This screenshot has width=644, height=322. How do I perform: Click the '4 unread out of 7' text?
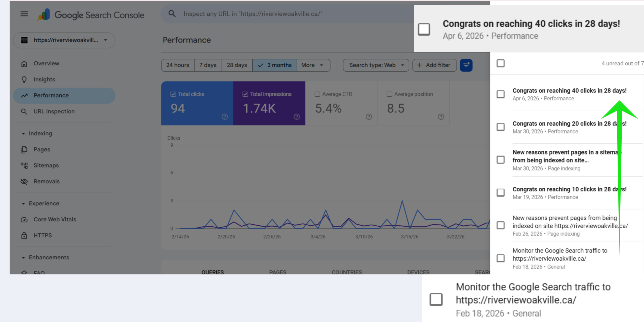click(622, 63)
